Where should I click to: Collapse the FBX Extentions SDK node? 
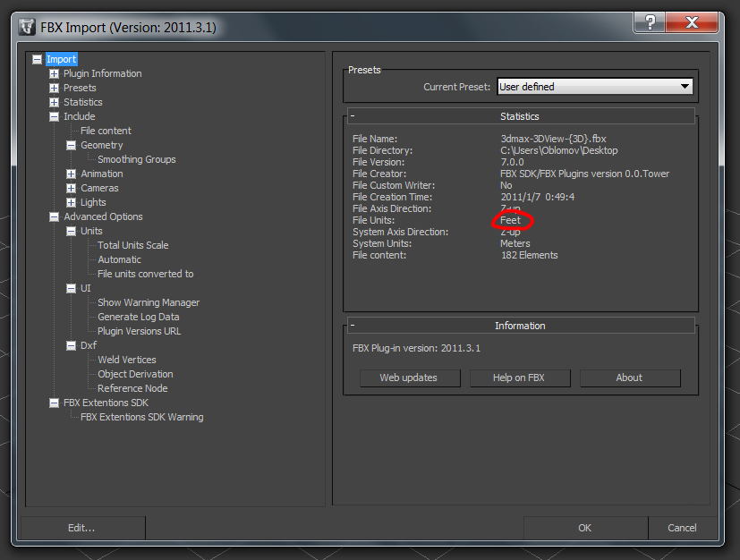pos(55,403)
